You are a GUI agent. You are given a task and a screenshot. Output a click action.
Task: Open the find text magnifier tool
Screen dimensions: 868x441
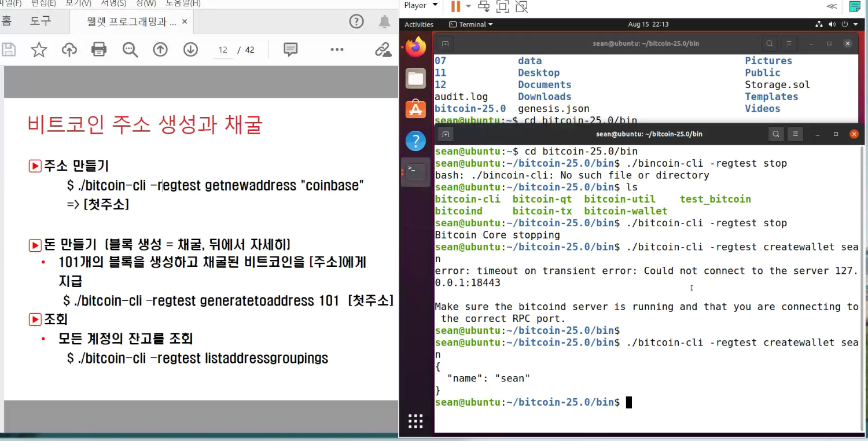tap(130, 50)
